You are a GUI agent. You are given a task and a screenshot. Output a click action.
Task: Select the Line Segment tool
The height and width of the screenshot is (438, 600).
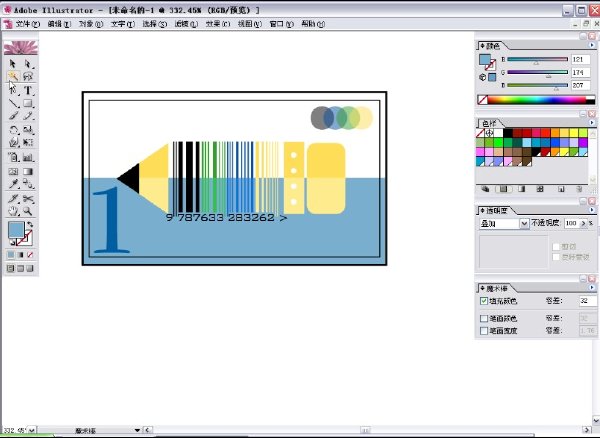pos(13,103)
